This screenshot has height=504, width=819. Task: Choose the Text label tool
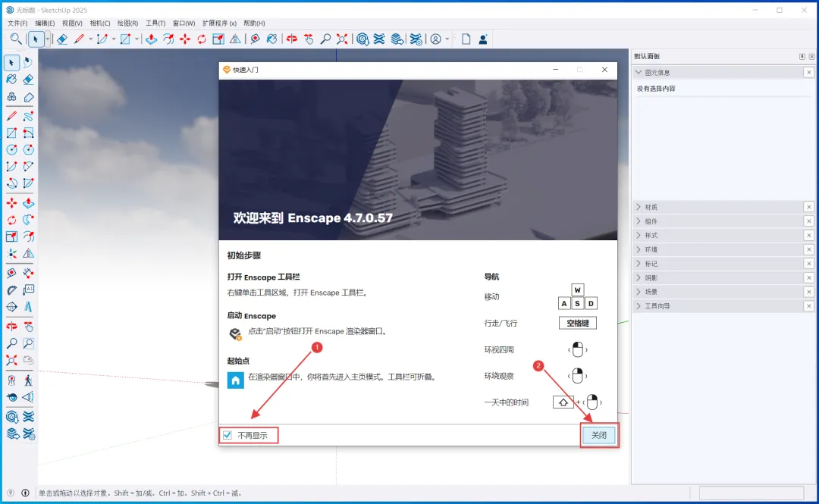pyautogui.click(x=28, y=290)
